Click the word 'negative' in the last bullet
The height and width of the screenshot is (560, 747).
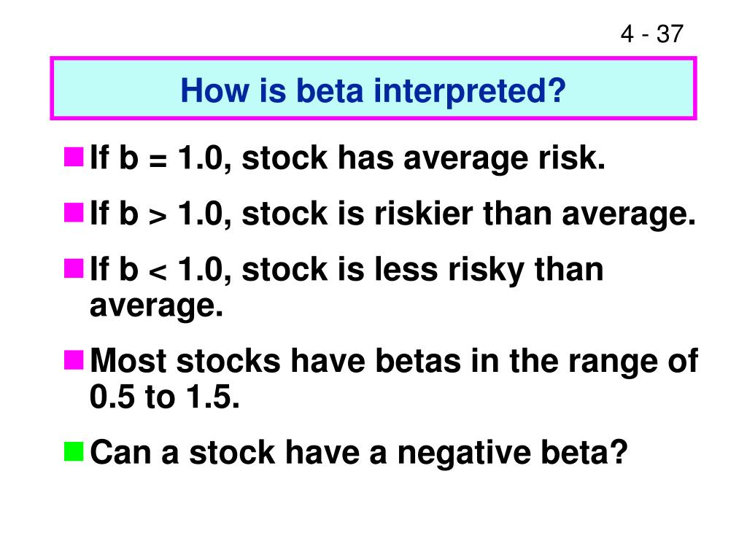click(x=463, y=452)
